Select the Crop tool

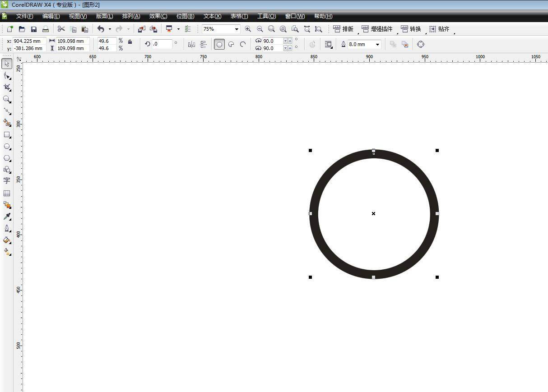[7, 87]
